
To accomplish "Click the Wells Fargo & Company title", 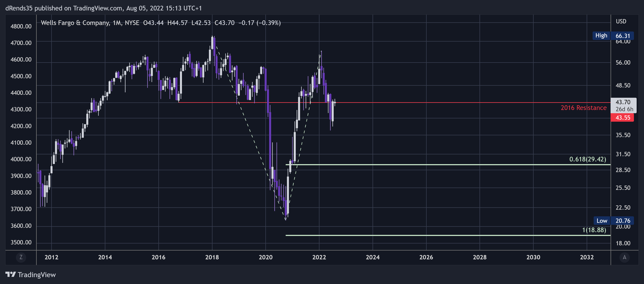I will 75,23.
